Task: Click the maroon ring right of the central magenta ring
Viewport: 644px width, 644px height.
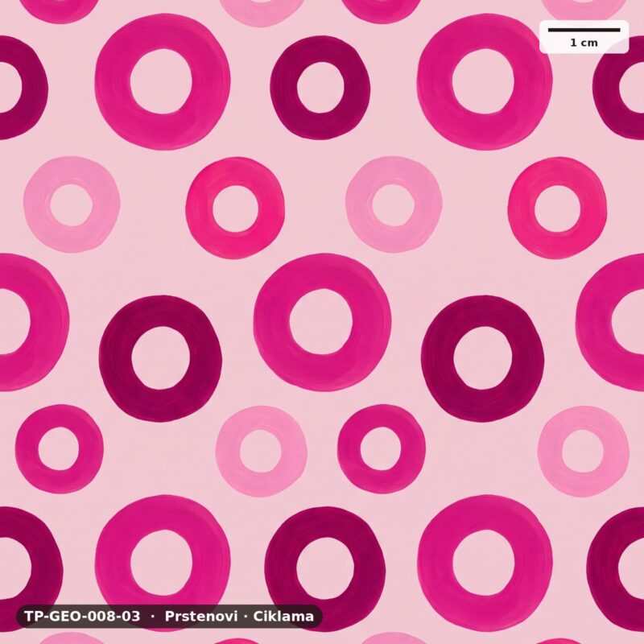Action: pos(482,358)
